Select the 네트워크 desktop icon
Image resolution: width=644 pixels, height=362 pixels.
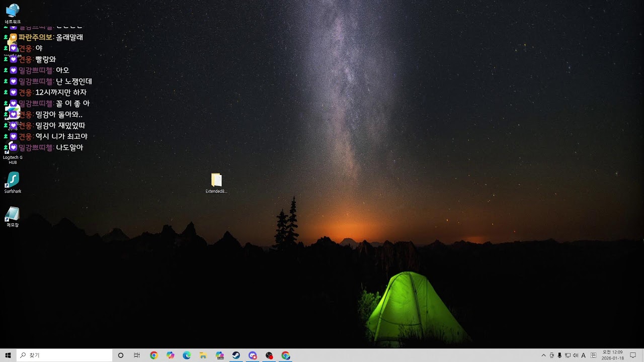pos(13,14)
